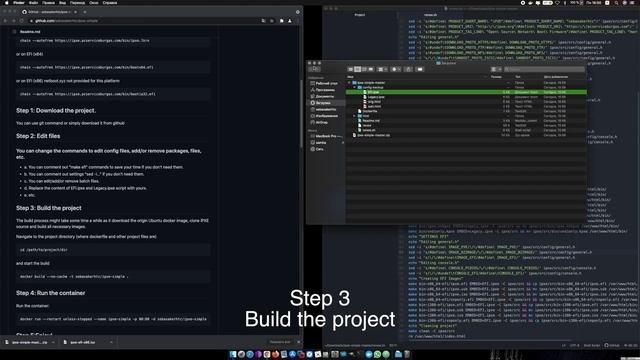Close the browser downloads bar

[x=298, y=342]
